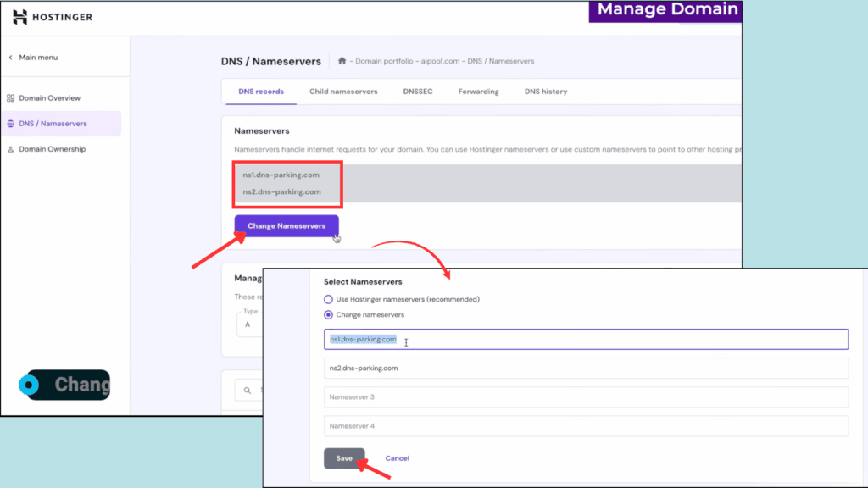Click the Cancel link

click(397, 458)
